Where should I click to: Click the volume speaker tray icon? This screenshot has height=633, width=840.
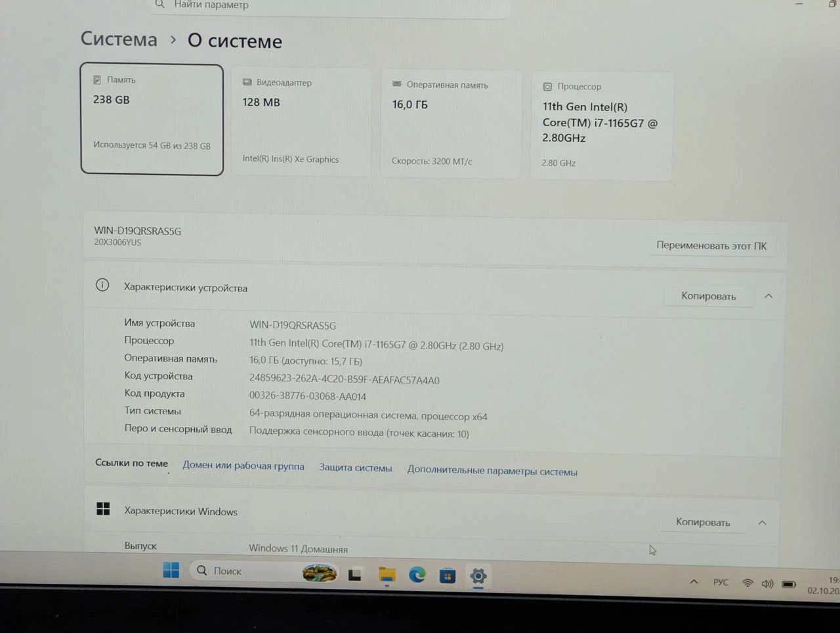click(767, 584)
